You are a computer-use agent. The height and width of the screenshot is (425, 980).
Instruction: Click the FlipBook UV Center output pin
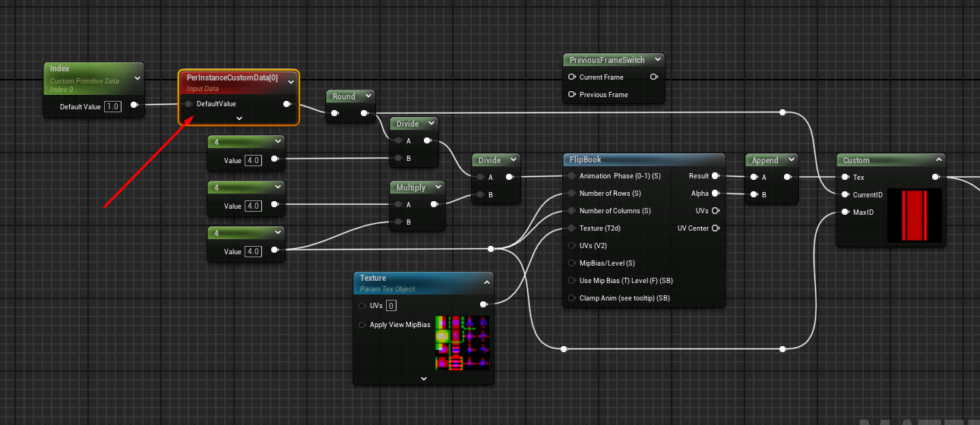[x=715, y=228]
